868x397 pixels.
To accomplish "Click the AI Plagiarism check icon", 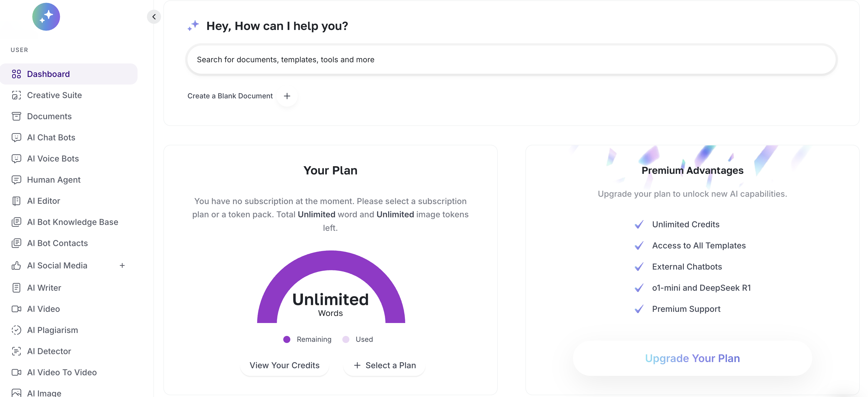I will pyautogui.click(x=16, y=330).
